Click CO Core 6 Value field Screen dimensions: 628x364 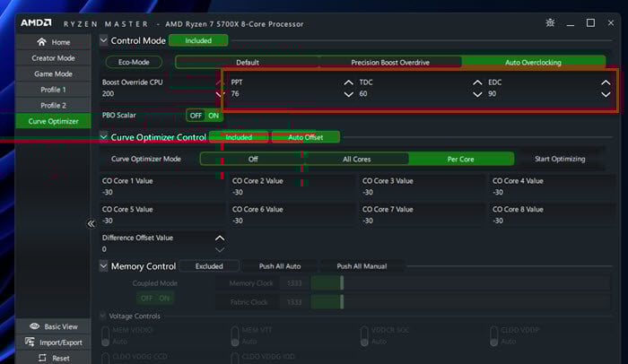[x=292, y=215]
